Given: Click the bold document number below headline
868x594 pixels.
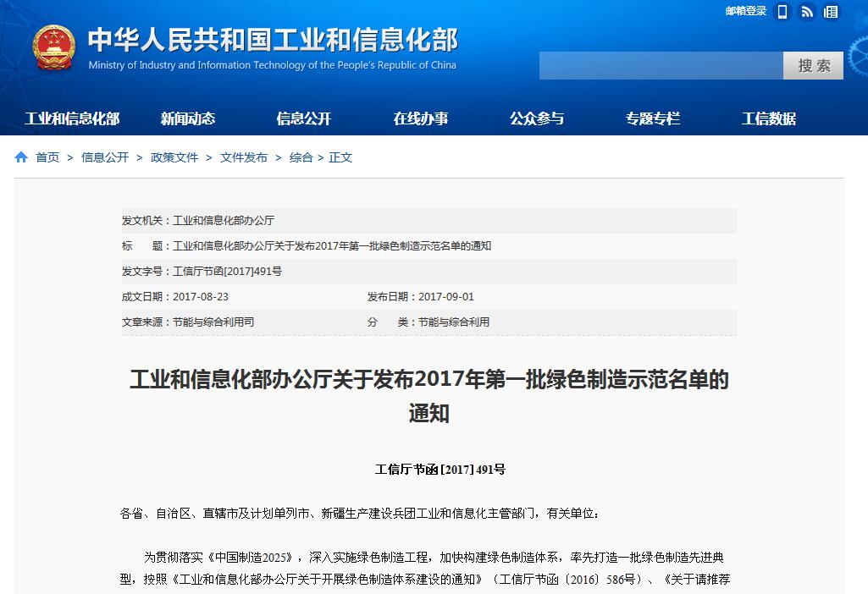Looking at the screenshot, I should tap(440, 470).
